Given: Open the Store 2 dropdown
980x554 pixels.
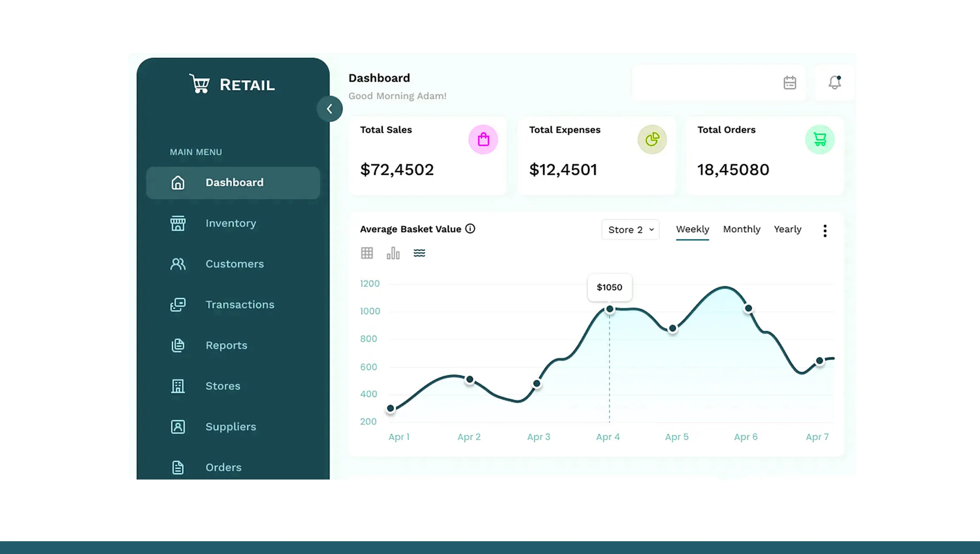Looking at the screenshot, I should 630,229.
